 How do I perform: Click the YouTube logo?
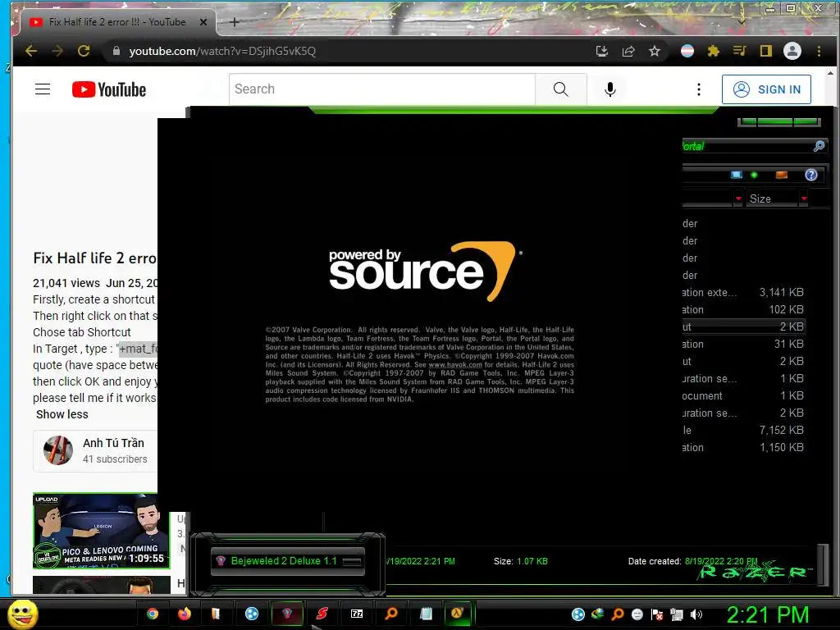click(109, 89)
